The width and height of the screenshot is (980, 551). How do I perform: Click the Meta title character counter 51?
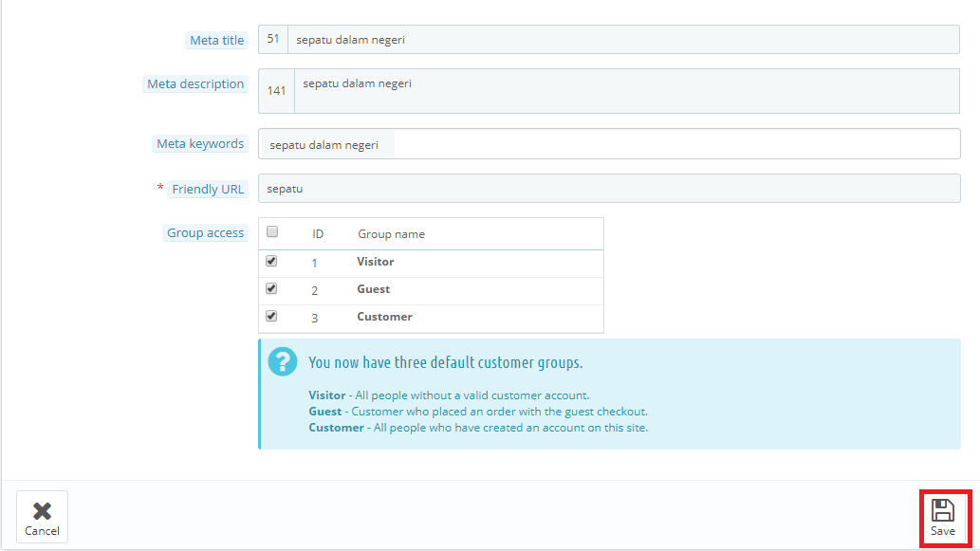(273, 40)
